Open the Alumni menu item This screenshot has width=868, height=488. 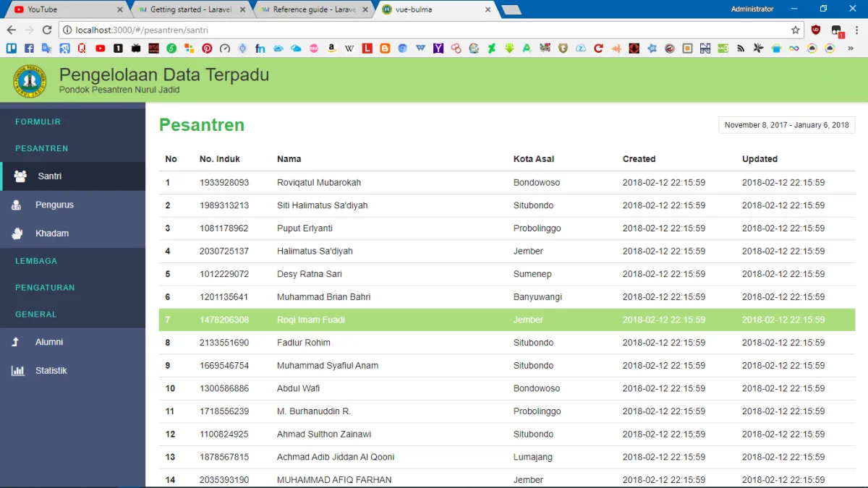coord(72,342)
